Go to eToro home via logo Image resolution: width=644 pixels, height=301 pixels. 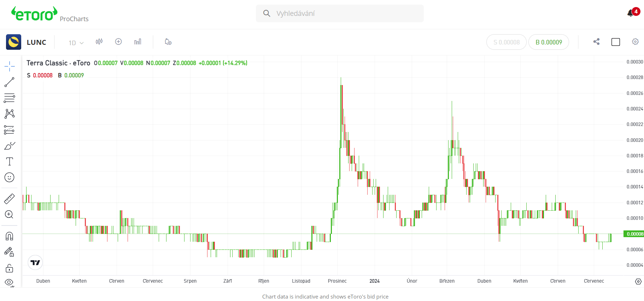point(34,14)
